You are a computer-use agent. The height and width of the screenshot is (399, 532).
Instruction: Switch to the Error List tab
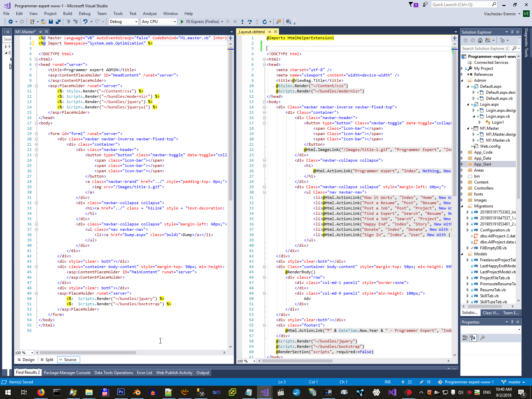tap(144, 373)
